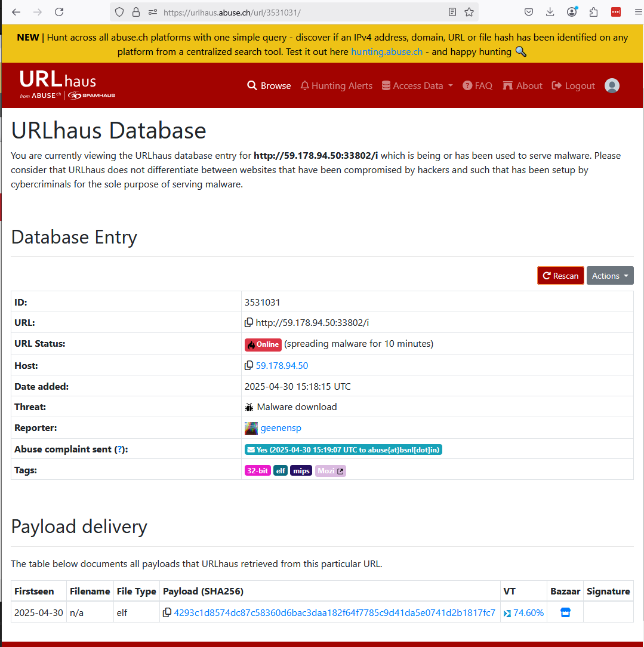This screenshot has height=647, width=644.
Task: Select the elf tag
Action: point(281,471)
